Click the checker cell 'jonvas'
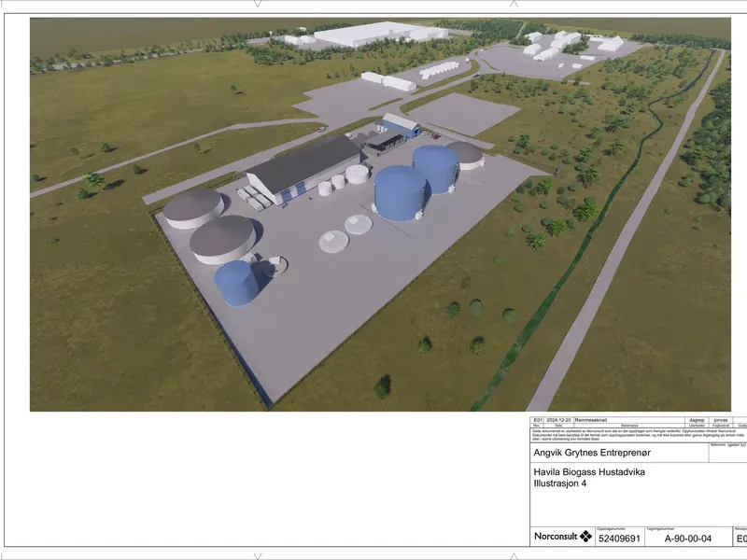 [720, 420]
